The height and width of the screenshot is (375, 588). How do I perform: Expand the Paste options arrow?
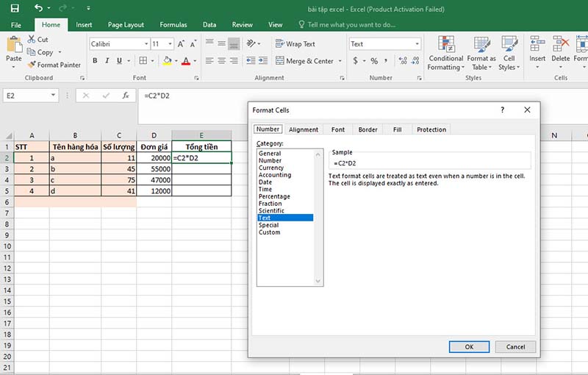(x=13, y=67)
